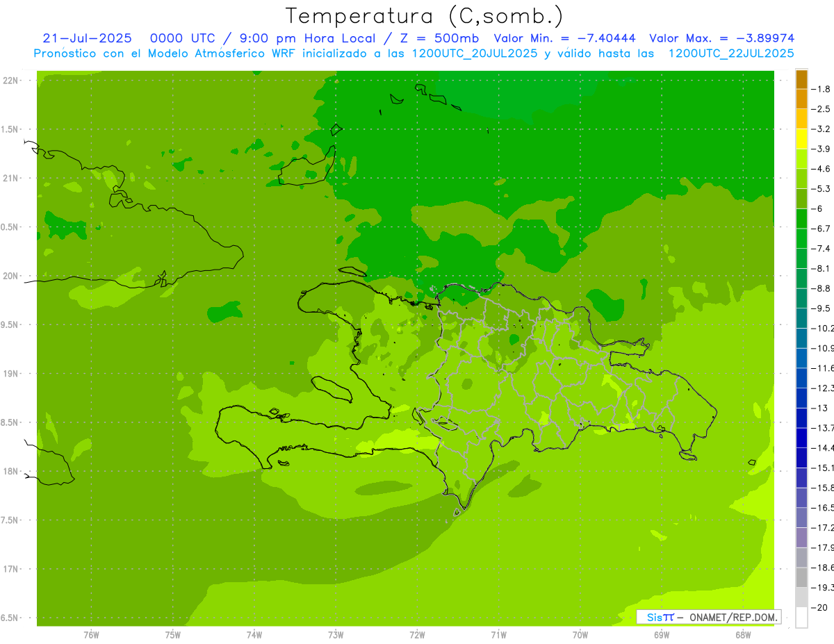Screen dimensions: 834x644
Task: Click the 76W longitude axis label
Action: point(91,634)
